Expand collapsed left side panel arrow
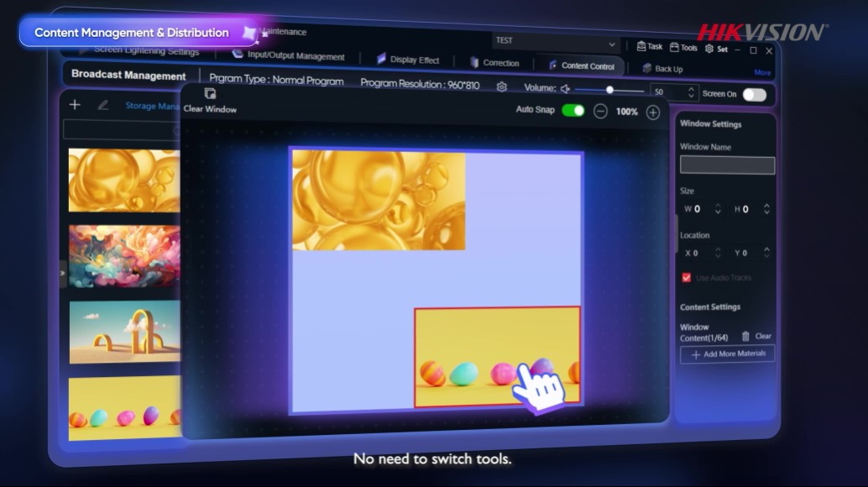The height and width of the screenshot is (487, 868). [x=63, y=273]
